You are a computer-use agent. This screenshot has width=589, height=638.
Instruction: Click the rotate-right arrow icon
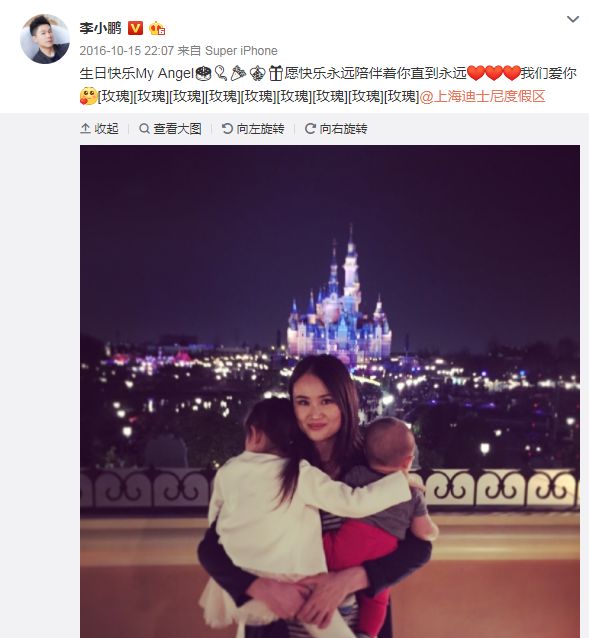pos(310,129)
